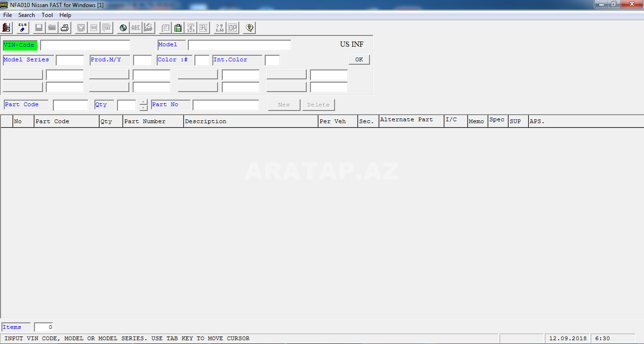Click the Part Number column header
Viewport: 644px width, 344px height.
[x=153, y=121]
